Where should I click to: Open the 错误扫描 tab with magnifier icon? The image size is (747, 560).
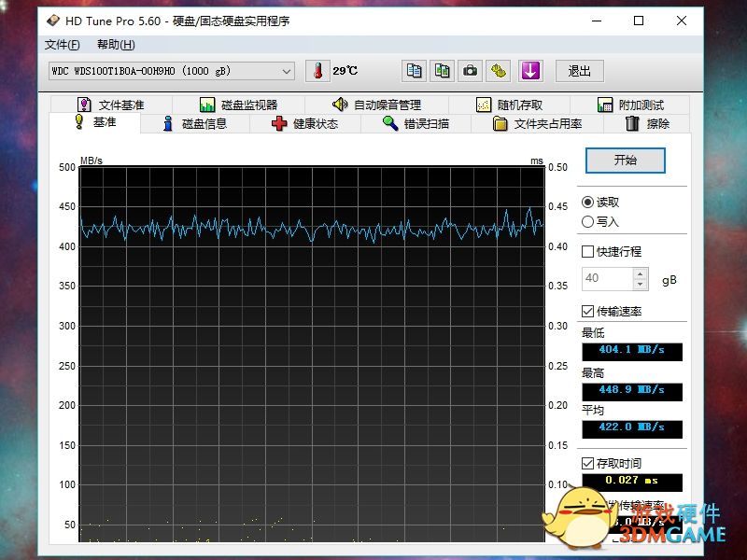(x=416, y=123)
